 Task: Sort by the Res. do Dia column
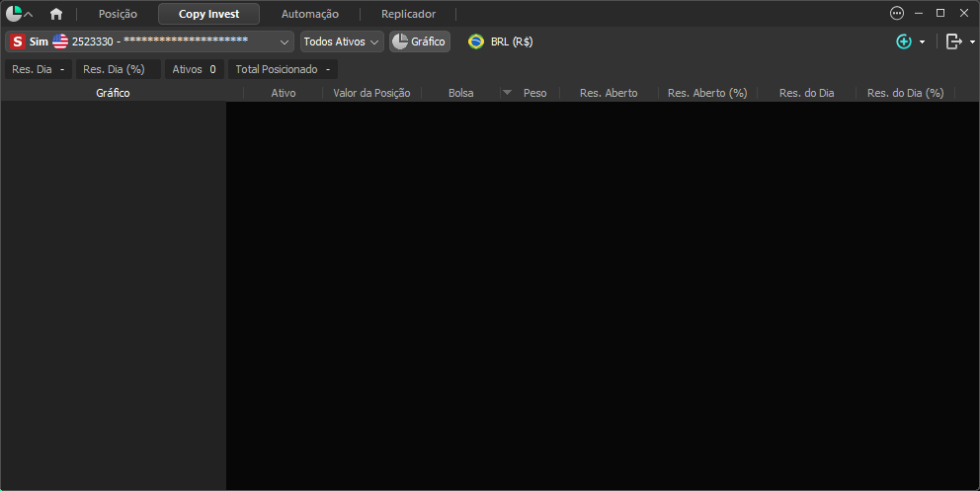[x=807, y=93]
